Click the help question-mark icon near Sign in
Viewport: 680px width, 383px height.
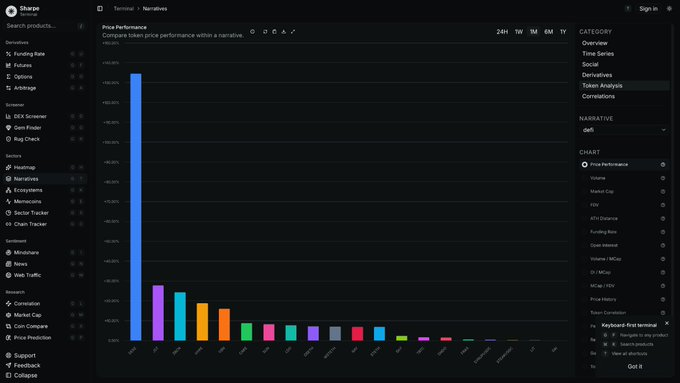click(x=628, y=9)
